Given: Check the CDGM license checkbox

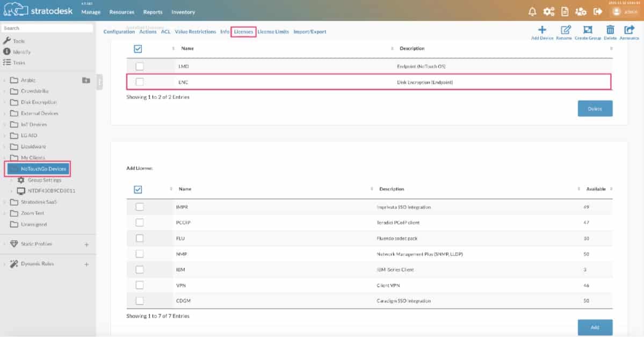Looking at the screenshot, I should click(140, 301).
